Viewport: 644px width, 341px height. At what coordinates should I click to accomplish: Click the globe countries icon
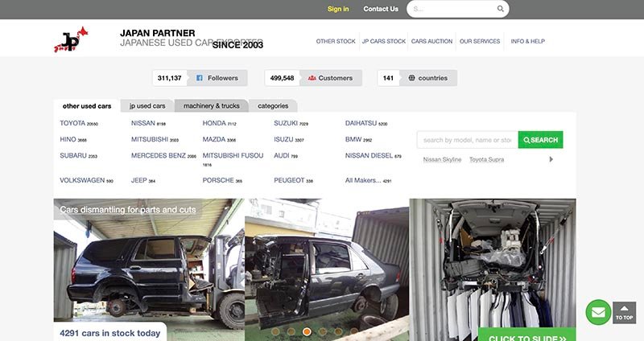click(411, 78)
